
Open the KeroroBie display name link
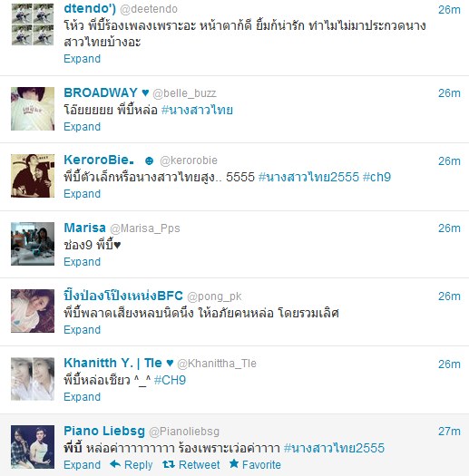coord(99,160)
